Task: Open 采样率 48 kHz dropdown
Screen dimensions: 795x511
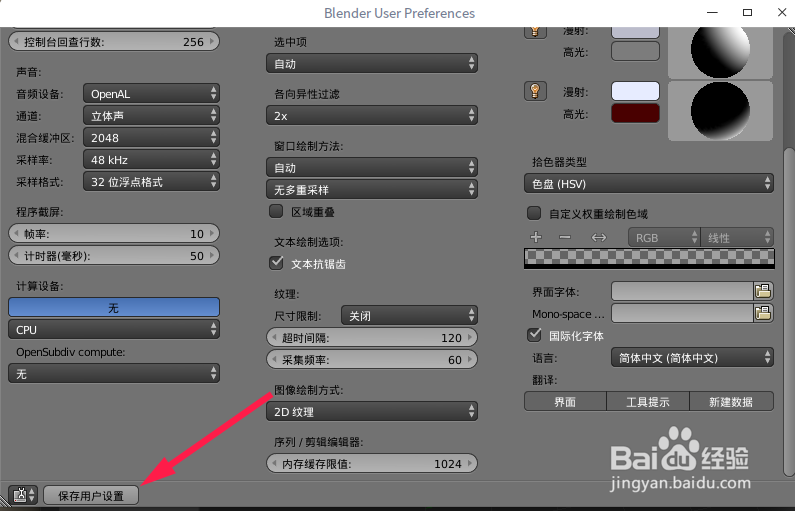Action: click(x=151, y=160)
